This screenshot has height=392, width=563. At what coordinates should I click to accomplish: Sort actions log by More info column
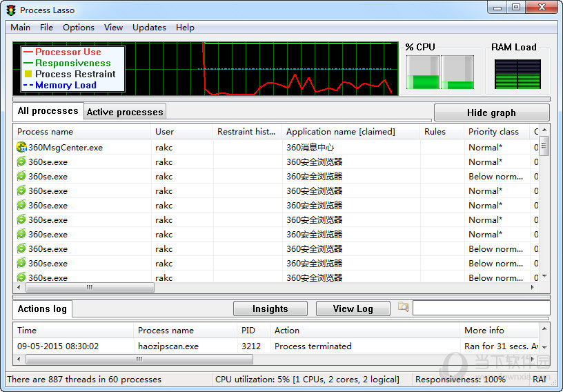pos(500,331)
